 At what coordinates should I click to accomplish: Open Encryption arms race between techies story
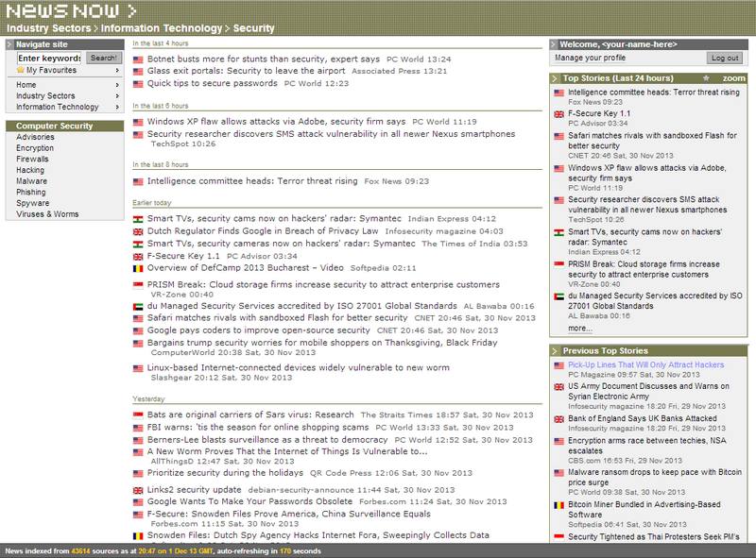pos(647,446)
